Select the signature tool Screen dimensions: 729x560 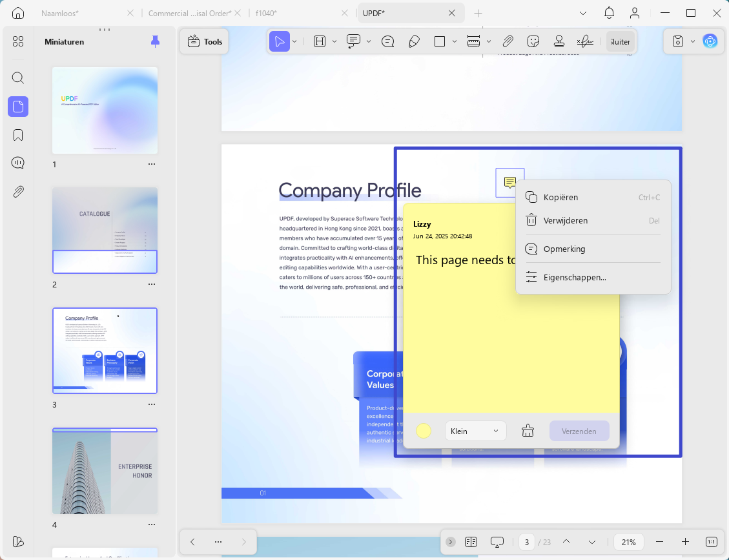tap(585, 41)
